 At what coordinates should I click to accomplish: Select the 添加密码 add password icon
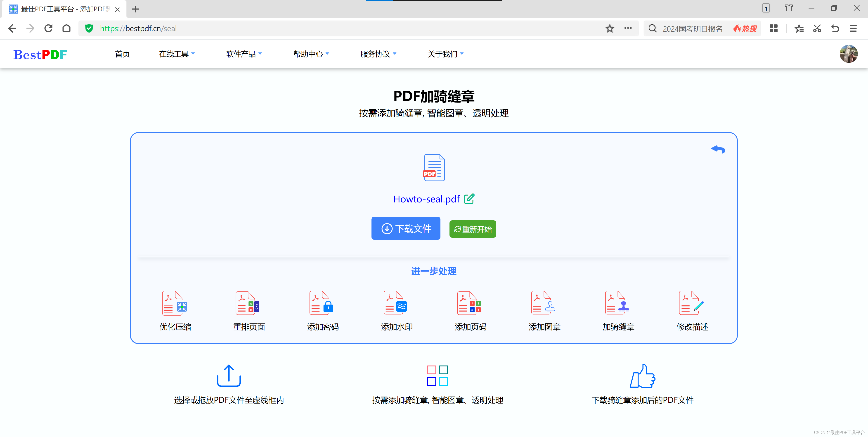(322, 303)
